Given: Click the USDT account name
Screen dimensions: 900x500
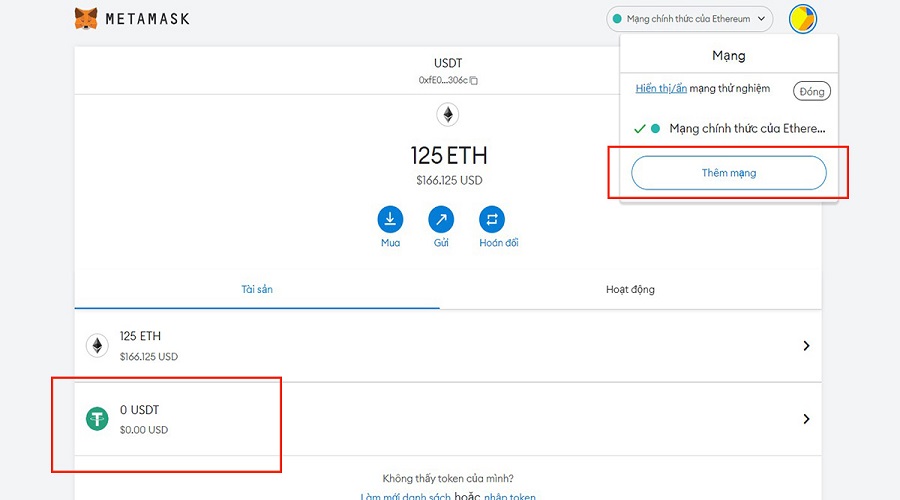Looking at the screenshot, I should tap(448, 63).
